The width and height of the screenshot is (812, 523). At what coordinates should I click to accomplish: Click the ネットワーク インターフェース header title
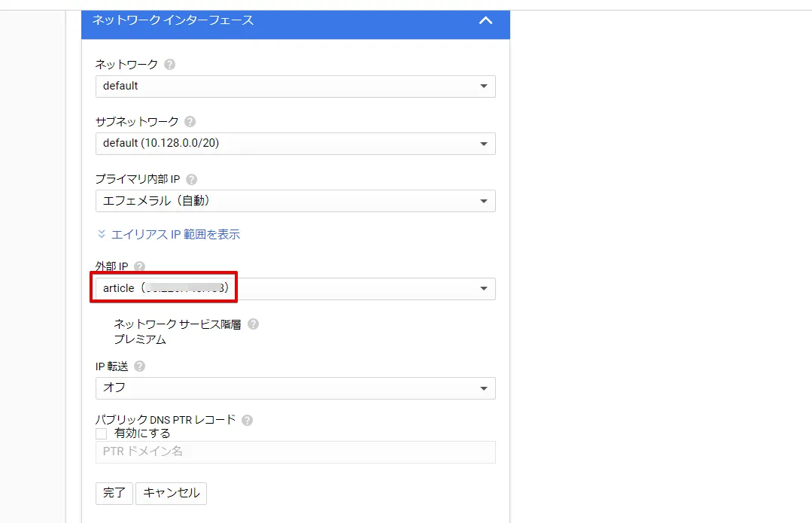click(x=173, y=20)
